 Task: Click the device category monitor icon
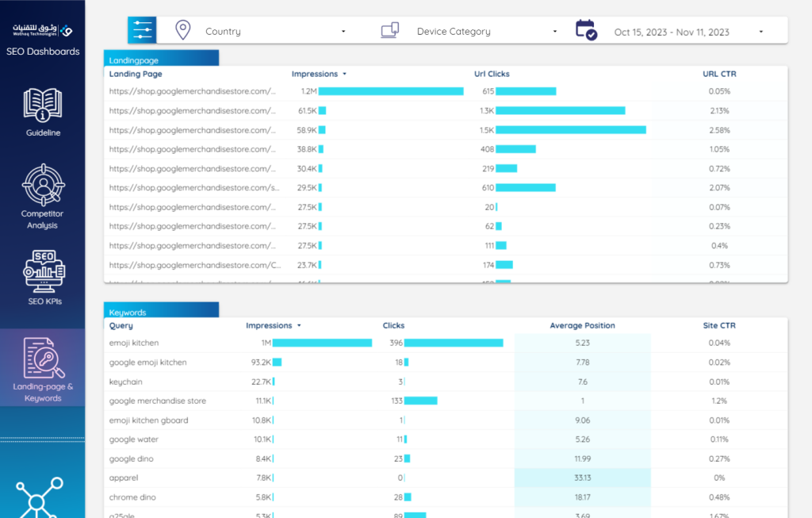point(389,31)
